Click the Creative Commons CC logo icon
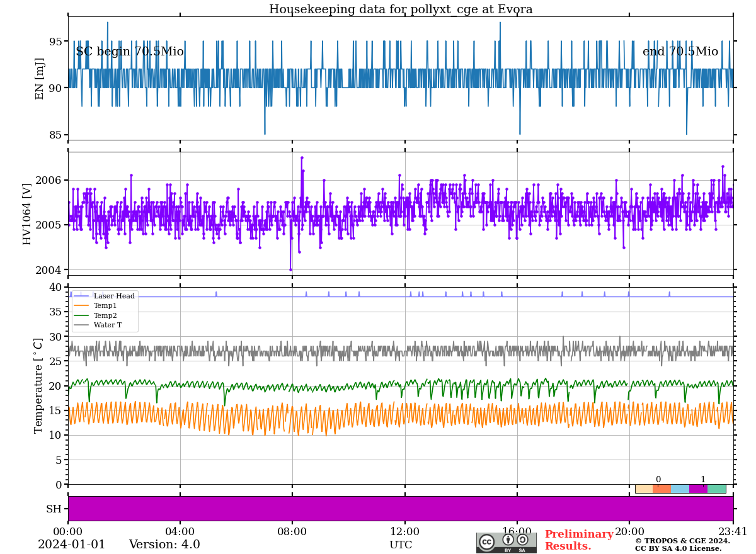Screen dimensions: 756x554 tap(486, 541)
